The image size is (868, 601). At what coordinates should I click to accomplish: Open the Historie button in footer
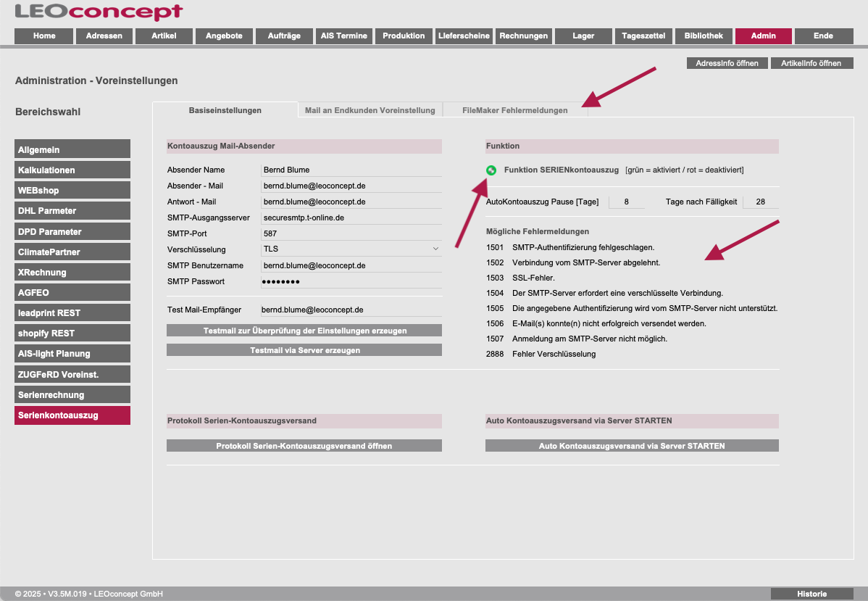811,594
